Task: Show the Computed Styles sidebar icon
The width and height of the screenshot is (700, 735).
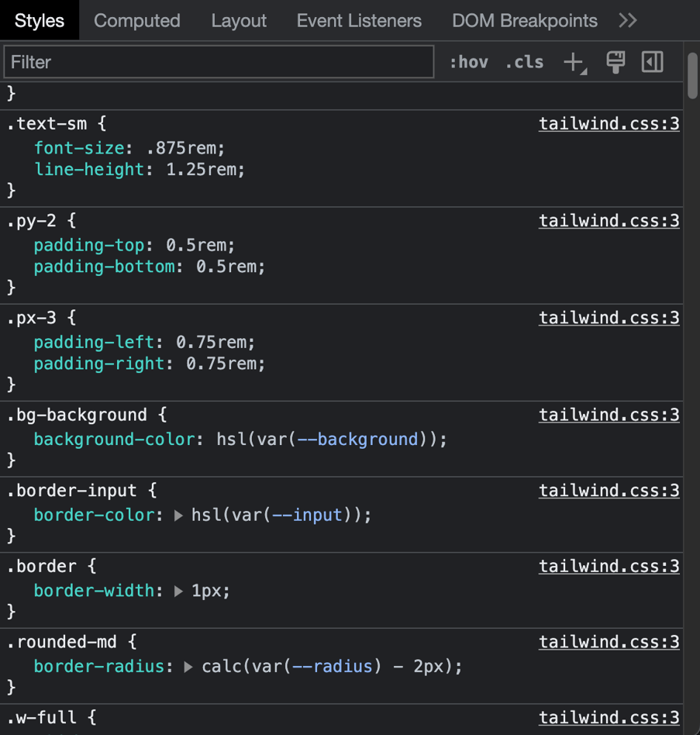Action: coord(653,62)
